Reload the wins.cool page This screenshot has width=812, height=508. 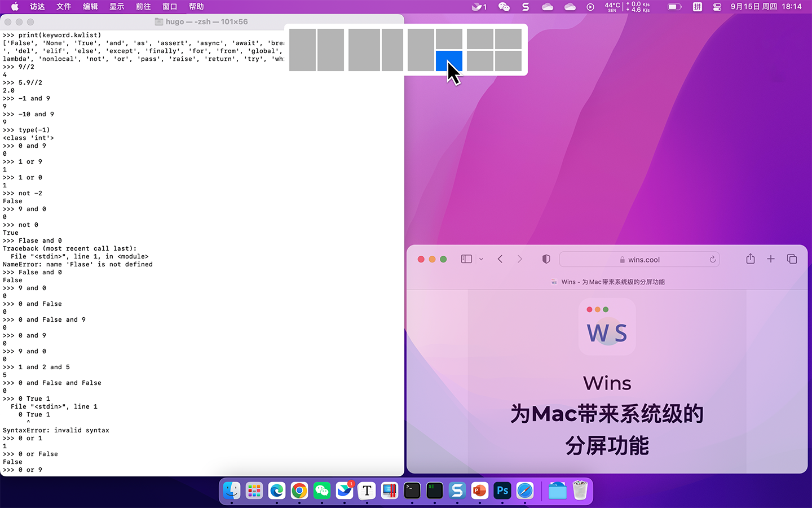click(x=712, y=259)
